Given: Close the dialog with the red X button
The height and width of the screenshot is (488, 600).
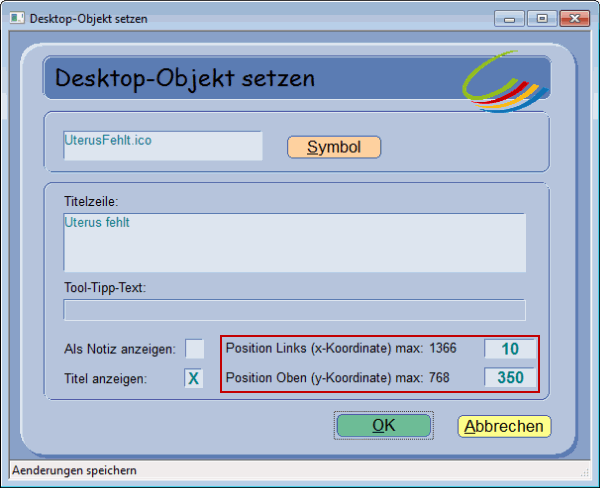Looking at the screenshot, I should point(574,17).
